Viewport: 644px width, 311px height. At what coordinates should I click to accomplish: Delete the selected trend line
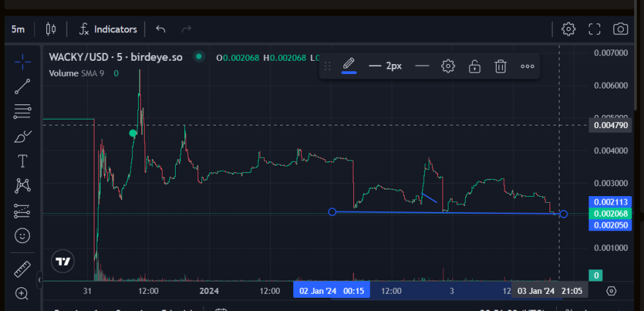tap(500, 66)
